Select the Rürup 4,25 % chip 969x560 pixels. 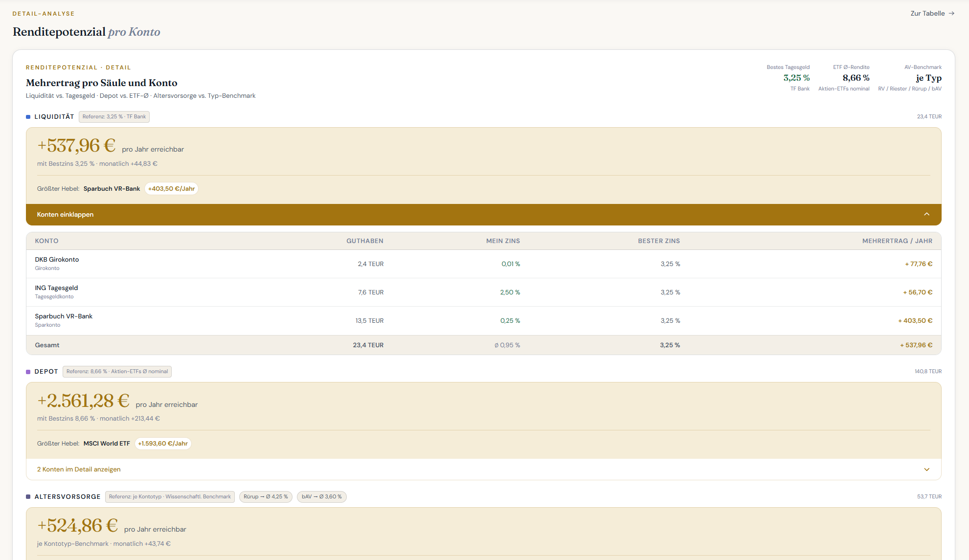click(266, 497)
